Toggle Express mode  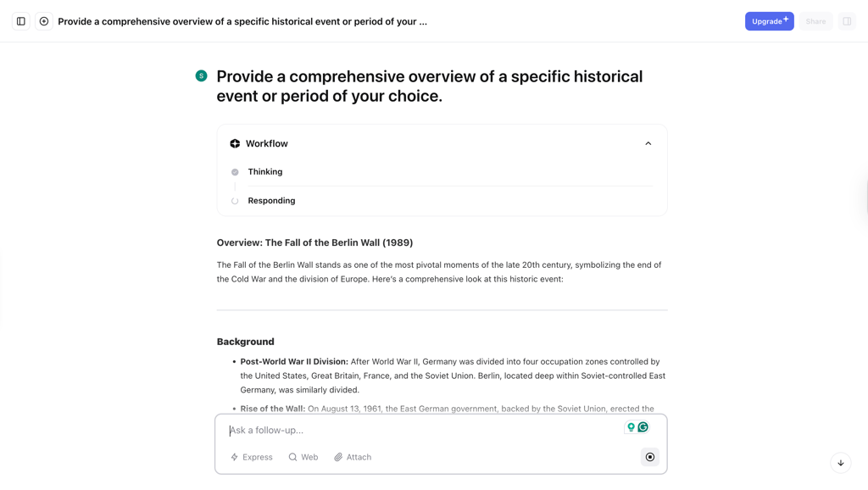(x=252, y=457)
